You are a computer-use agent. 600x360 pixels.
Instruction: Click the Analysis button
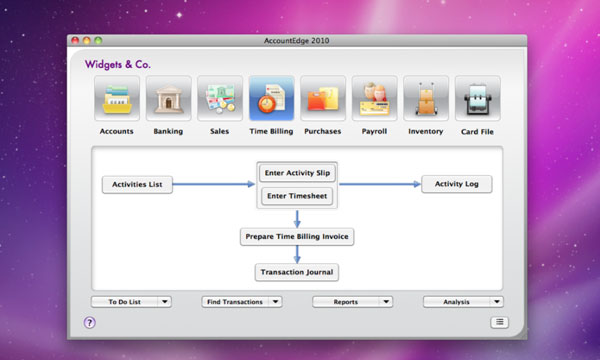456,302
